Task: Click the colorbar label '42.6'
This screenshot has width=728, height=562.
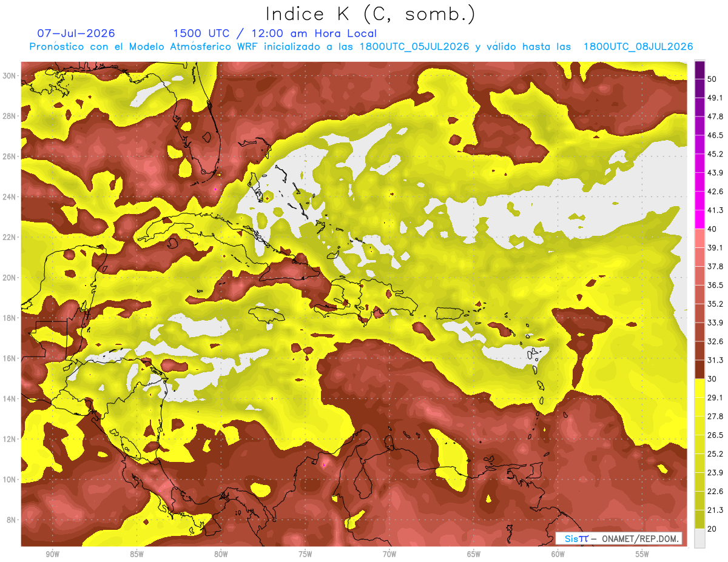Action: (715, 192)
